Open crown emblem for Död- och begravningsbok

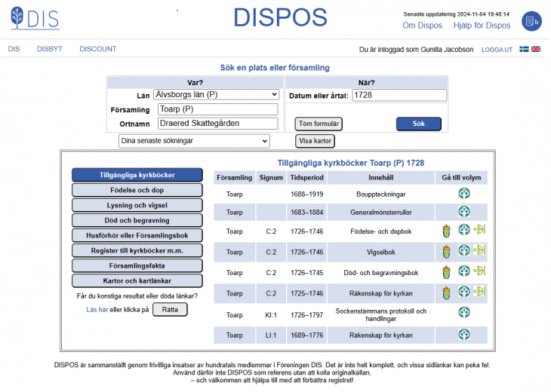tap(446, 272)
